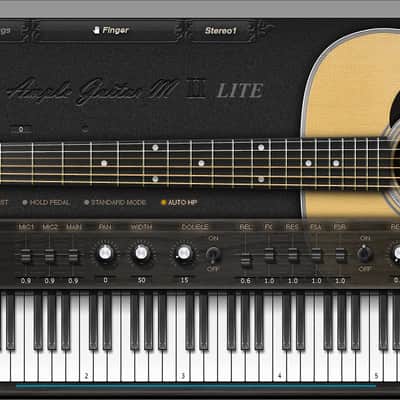Click the FX sound fader
Screen dimensions: 400x400
[269, 255]
